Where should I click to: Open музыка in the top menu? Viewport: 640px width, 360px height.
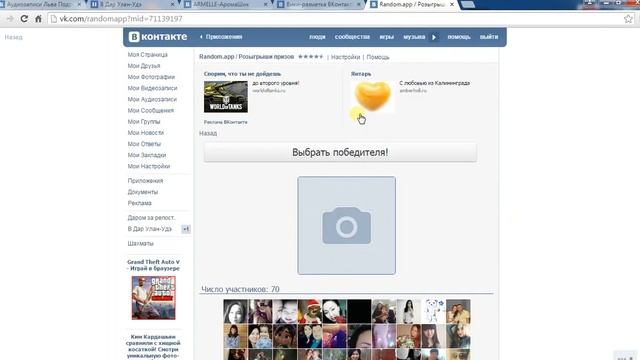coord(414,37)
